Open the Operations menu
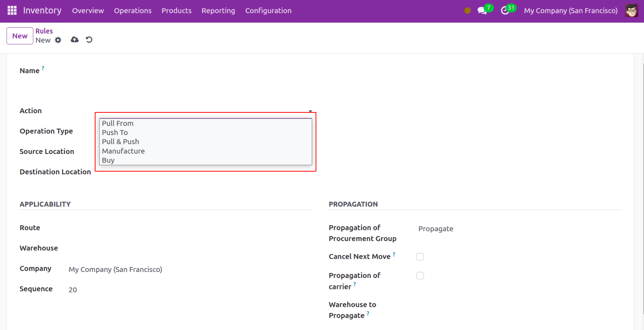 (x=132, y=11)
